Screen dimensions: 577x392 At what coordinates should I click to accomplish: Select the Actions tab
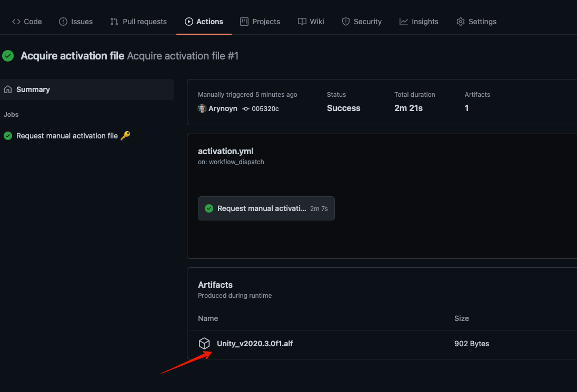(x=204, y=22)
